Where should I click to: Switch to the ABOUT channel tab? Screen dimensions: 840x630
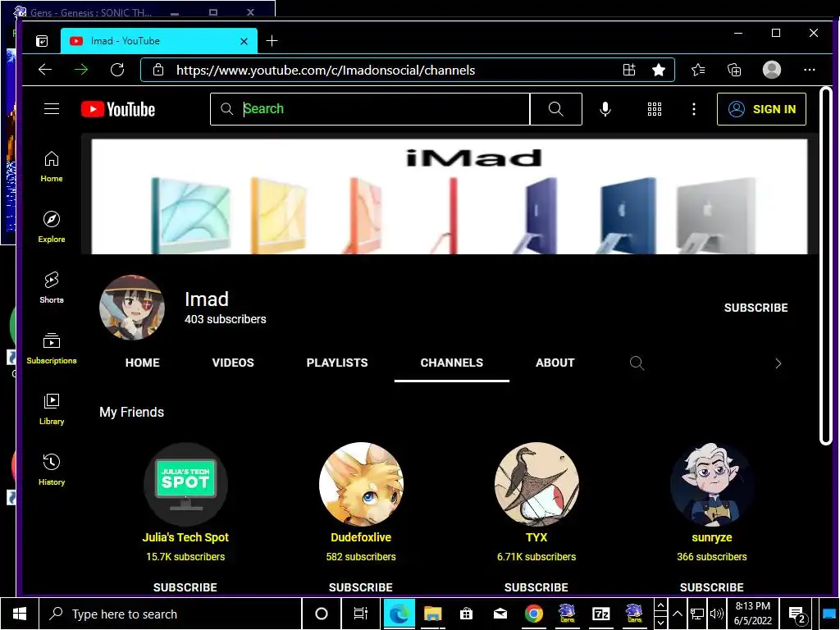(555, 363)
